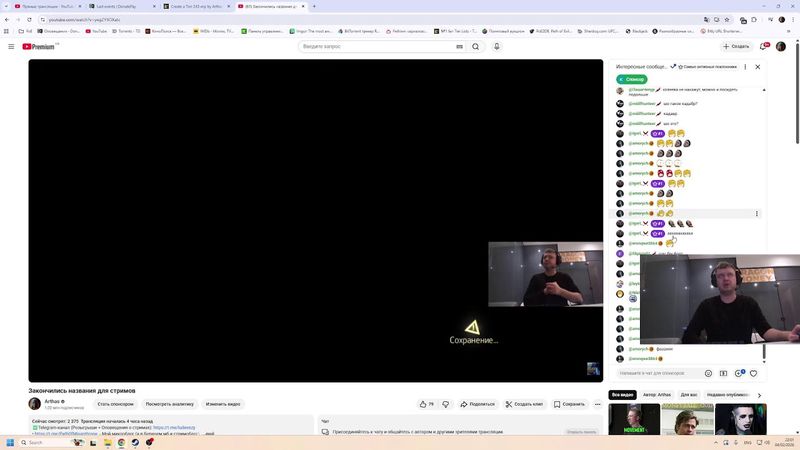Screen dimensions: 800x450
Task: Dislike the video with thumbs down
Action: click(445, 404)
